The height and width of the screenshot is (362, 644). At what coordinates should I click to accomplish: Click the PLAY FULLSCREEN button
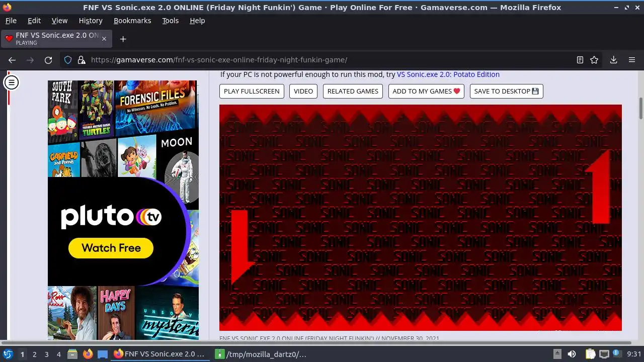(252, 91)
